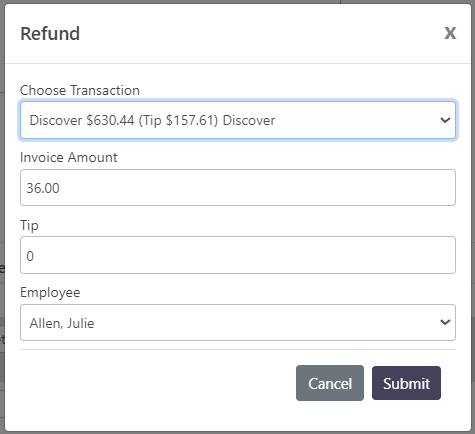Cancel the refund
Screen dimensions: 475x434
330,383
